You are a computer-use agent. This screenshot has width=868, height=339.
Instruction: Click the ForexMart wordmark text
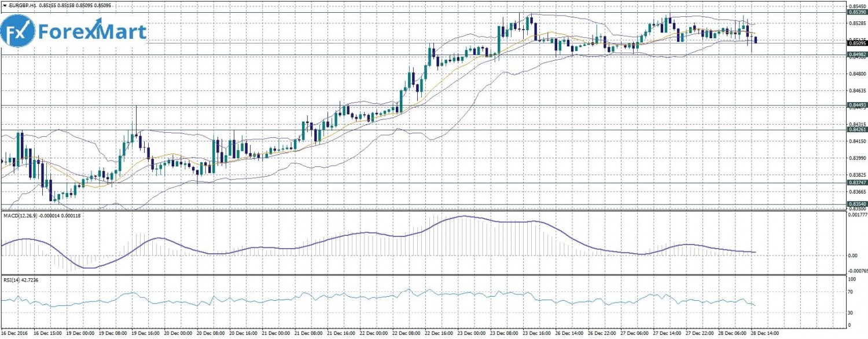click(x=93, y=32)
